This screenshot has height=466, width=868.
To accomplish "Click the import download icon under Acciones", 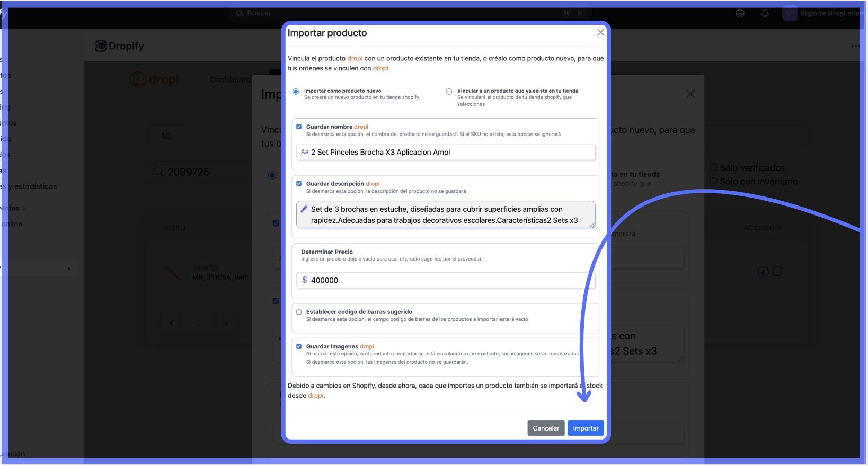I will tap(763, 272).
